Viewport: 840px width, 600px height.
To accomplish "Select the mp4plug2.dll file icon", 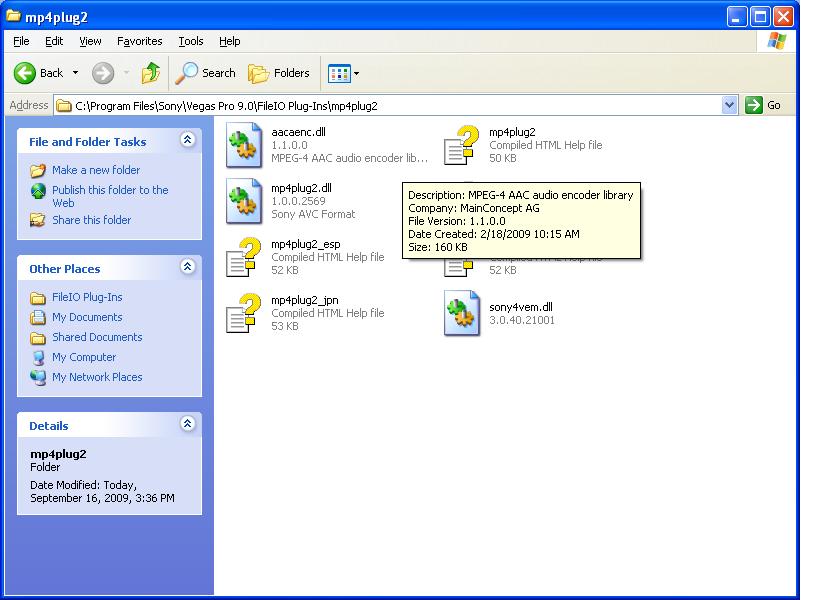I will (x=244, y=201).
